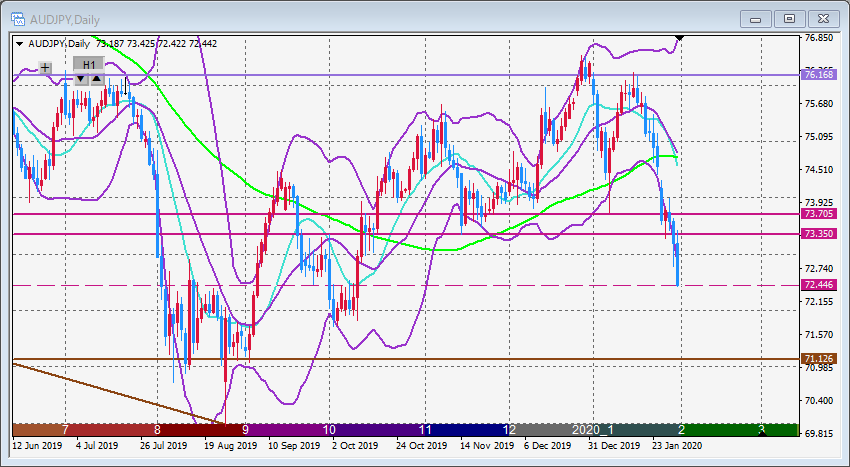Click the 12 Jun 2019 date label
The height and width of the screenshot is (467, 850).
click(37, 446)
